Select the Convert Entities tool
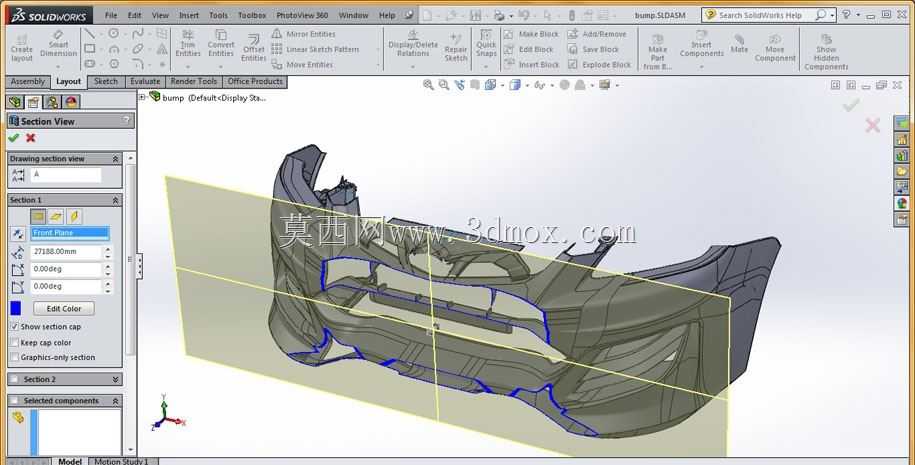 [x=221, y=44]
